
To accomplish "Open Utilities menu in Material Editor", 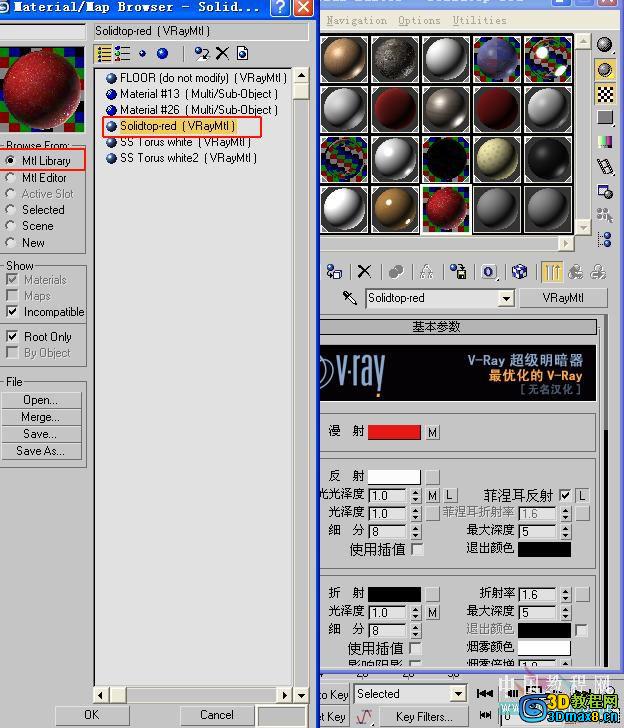I will point(480,21).
